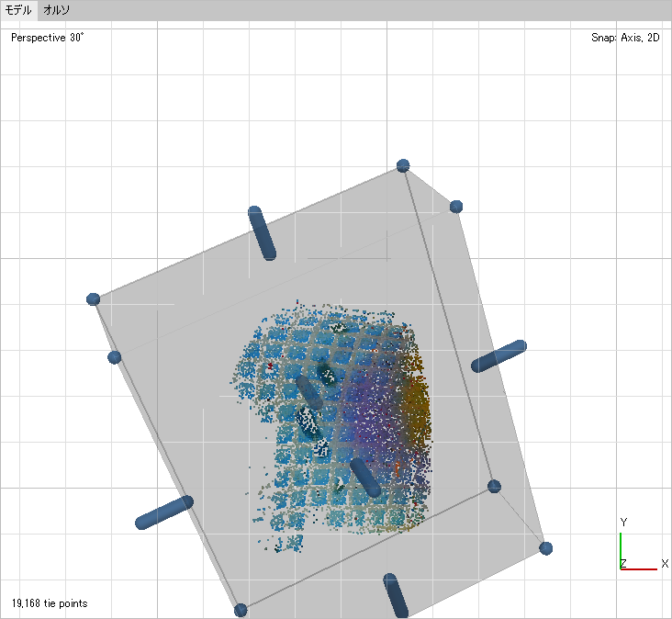Click the Z label on the axis gizmo

coord(623,563)
